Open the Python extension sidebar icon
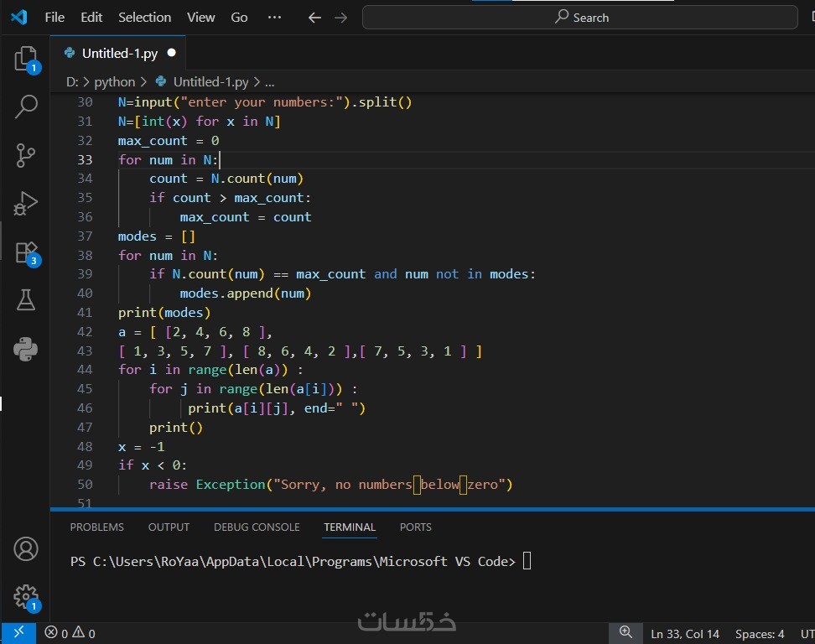 [x=26, y=348]
